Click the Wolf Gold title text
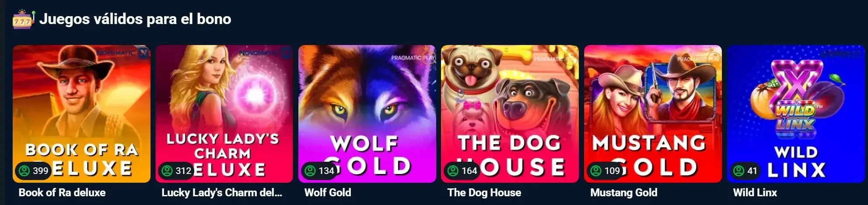 point(328,193)
